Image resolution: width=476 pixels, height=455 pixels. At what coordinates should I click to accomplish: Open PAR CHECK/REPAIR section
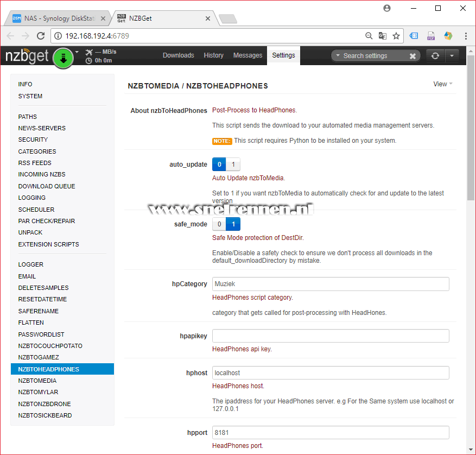point(47,221)
